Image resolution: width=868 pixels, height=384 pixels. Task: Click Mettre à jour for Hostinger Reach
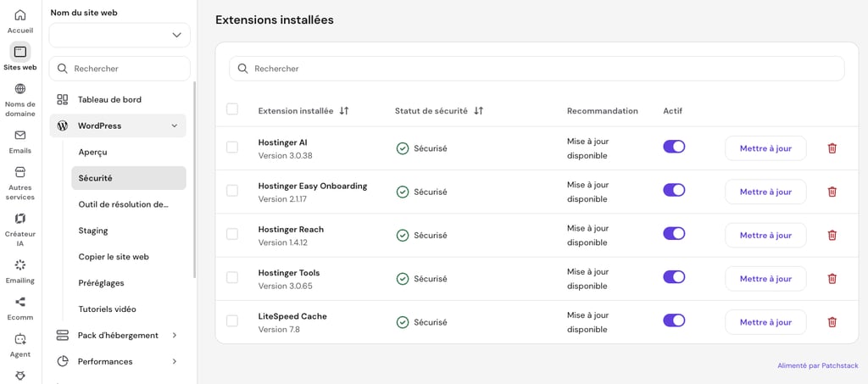[765, 235]
